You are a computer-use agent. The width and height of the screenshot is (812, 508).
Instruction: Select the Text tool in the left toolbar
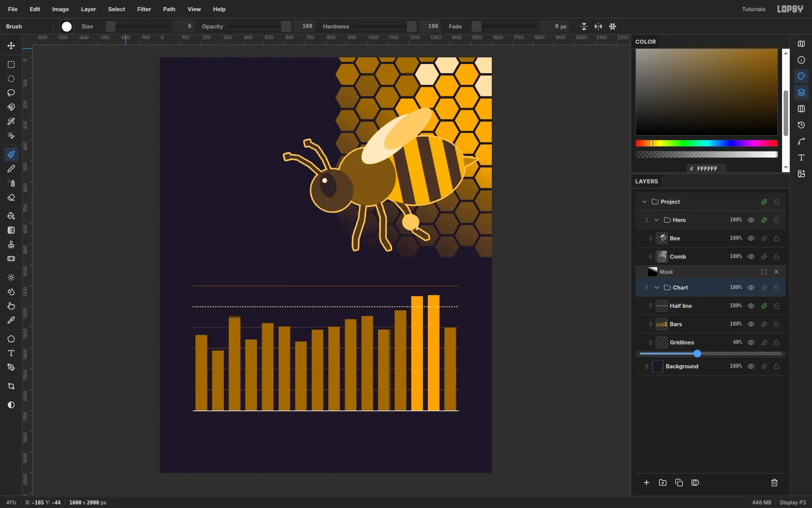(x=11, y=353)
